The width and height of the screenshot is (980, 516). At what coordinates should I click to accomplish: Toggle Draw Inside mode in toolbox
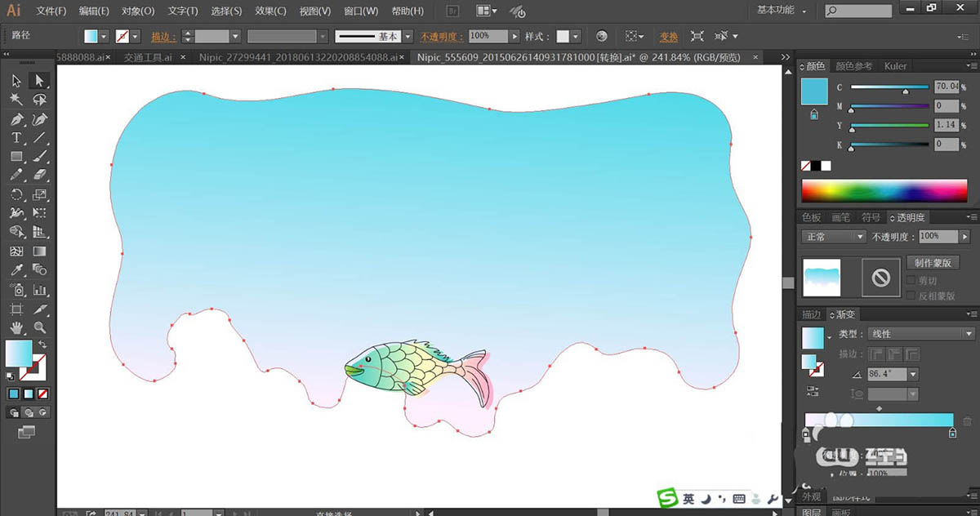[42, 412]
